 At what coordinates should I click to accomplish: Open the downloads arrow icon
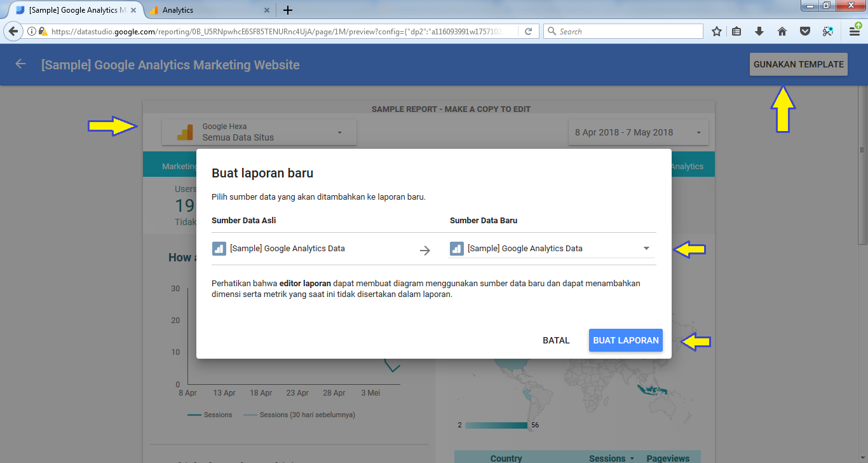point(759,31)
